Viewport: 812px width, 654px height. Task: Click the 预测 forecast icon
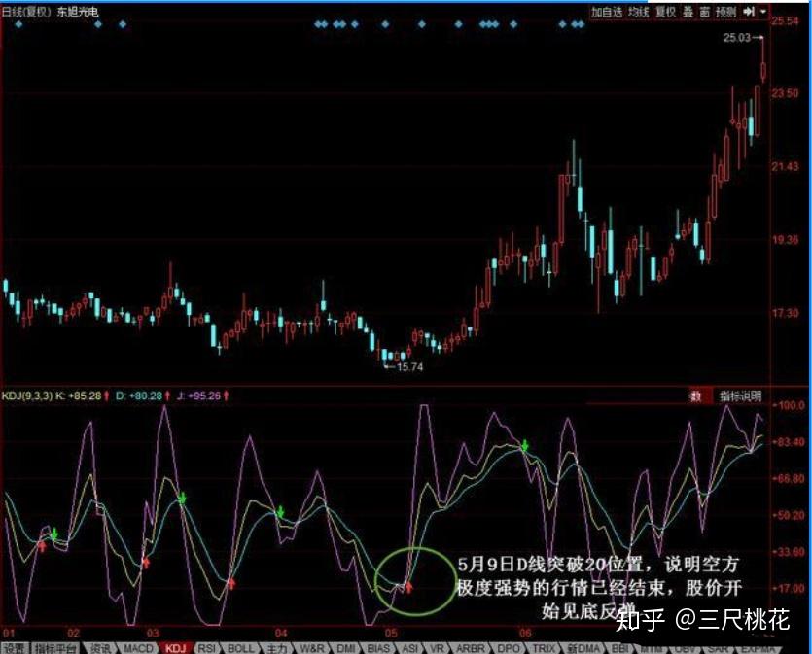click(724, 12)
